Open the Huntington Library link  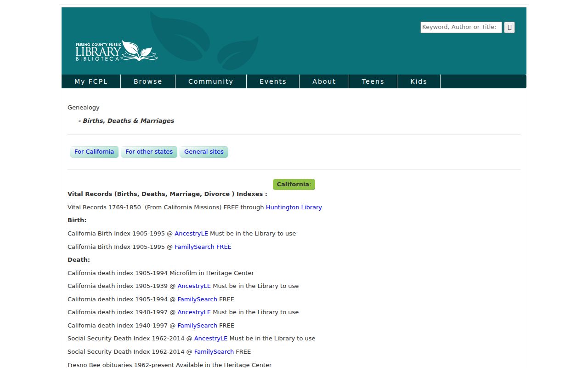(294, 207)
